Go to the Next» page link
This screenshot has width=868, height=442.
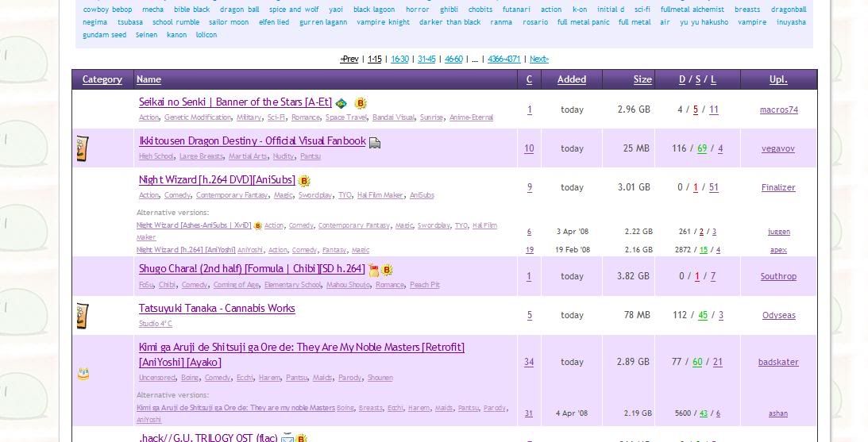pyautogui.click(x=539, y=60)
